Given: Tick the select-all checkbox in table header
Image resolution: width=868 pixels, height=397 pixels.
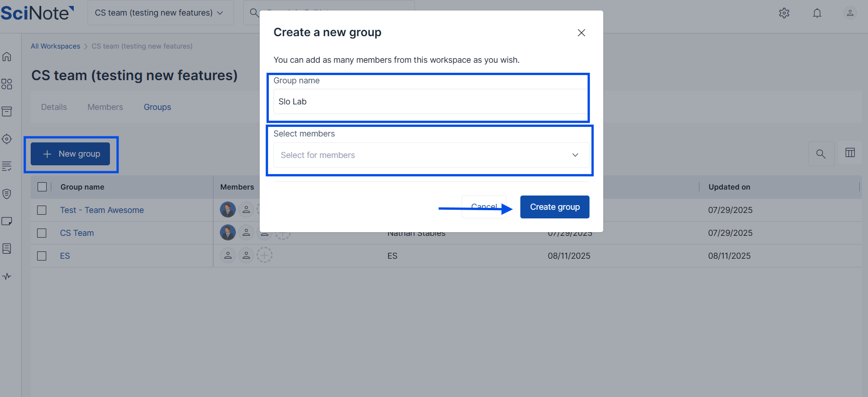Looking at the screenshot, I should tap(42, 187).
